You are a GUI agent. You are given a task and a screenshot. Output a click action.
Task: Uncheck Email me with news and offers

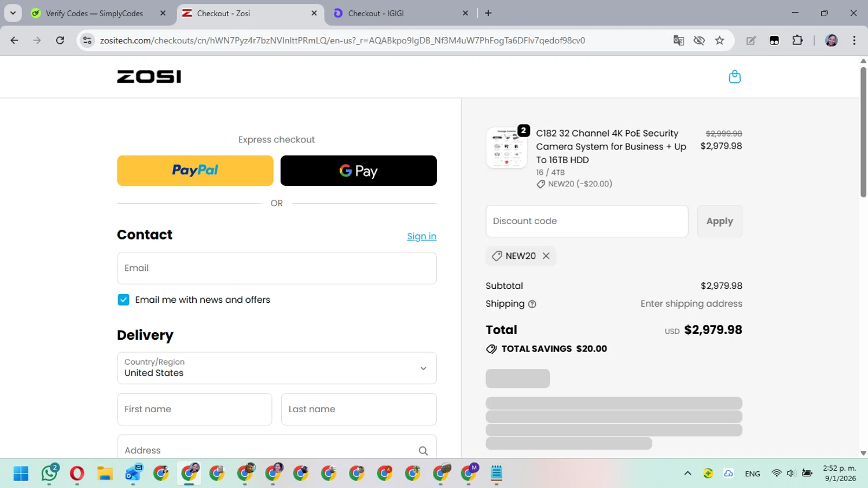pos(123,300)
